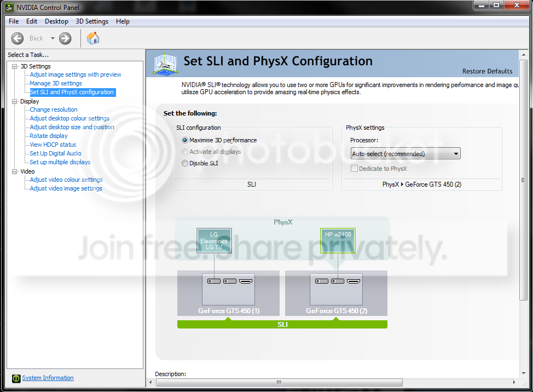The width and height of the screenshot is (533, 392).
Task: Open the Back history dropdown arrow
Action: point(53,38)
